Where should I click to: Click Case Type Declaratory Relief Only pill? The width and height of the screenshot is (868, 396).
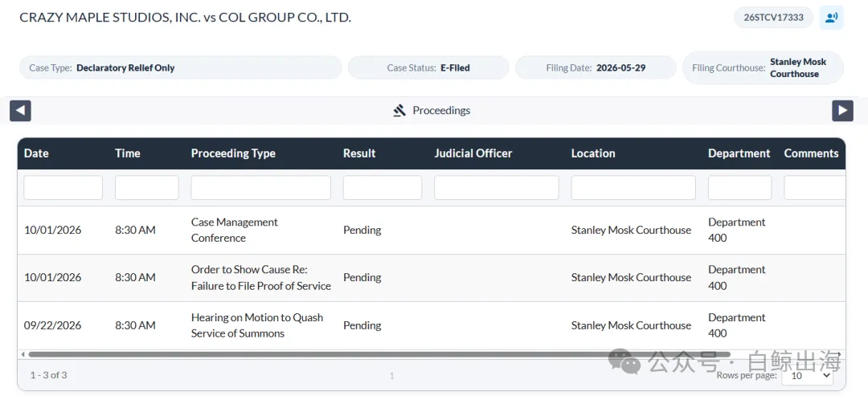click(x=181, y=68)
